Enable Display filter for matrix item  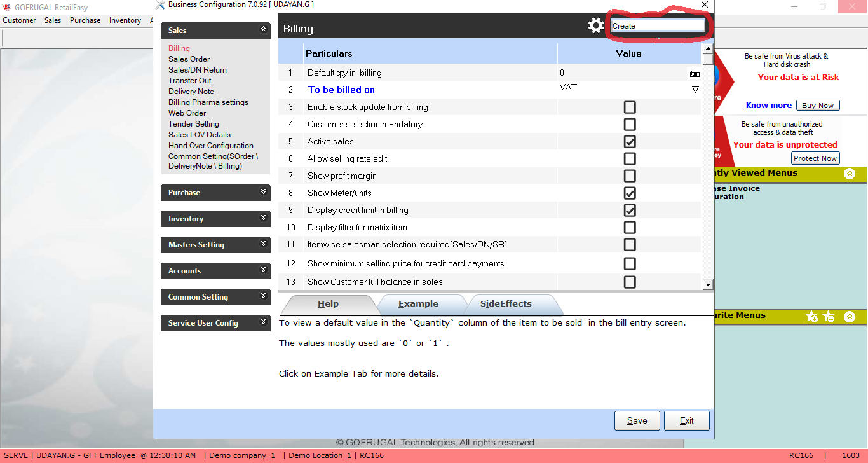[630, 227]
